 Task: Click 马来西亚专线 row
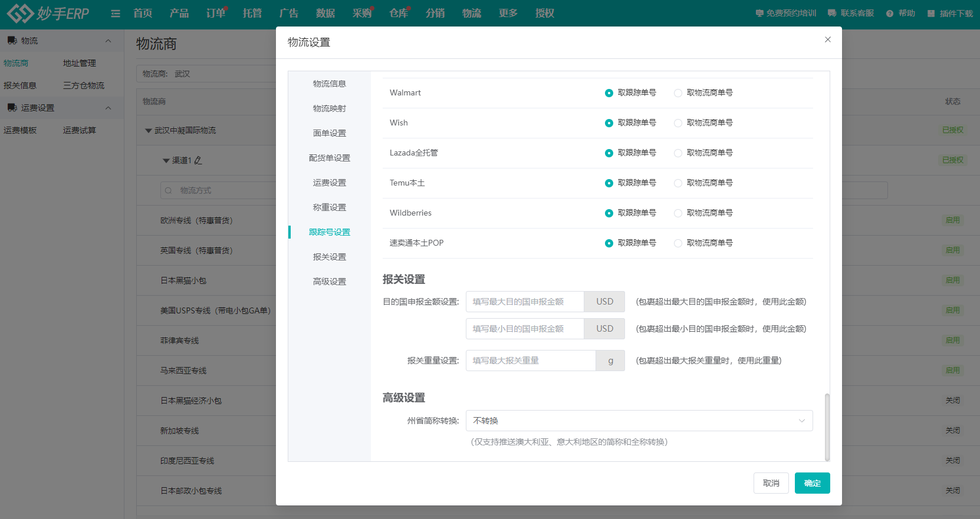[x=183, y=371]
